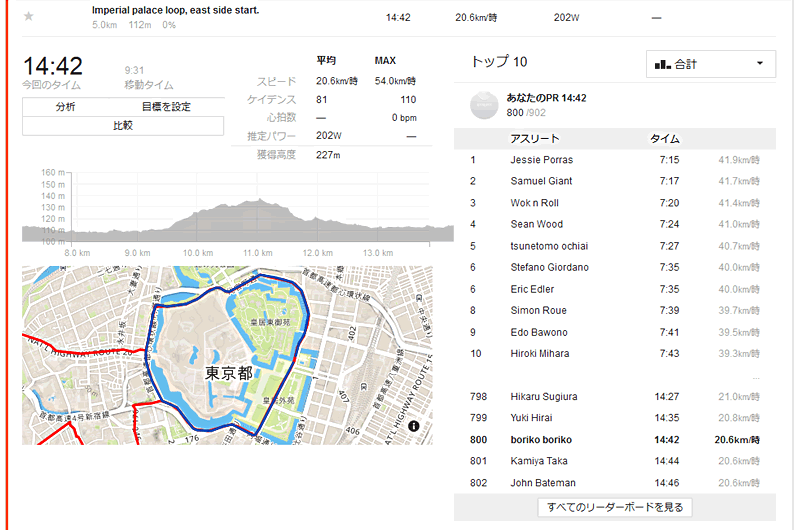Click the 227m elevation gain value
Image resolution: width=800 pixels, height=530 pixels.
point(328,155)
